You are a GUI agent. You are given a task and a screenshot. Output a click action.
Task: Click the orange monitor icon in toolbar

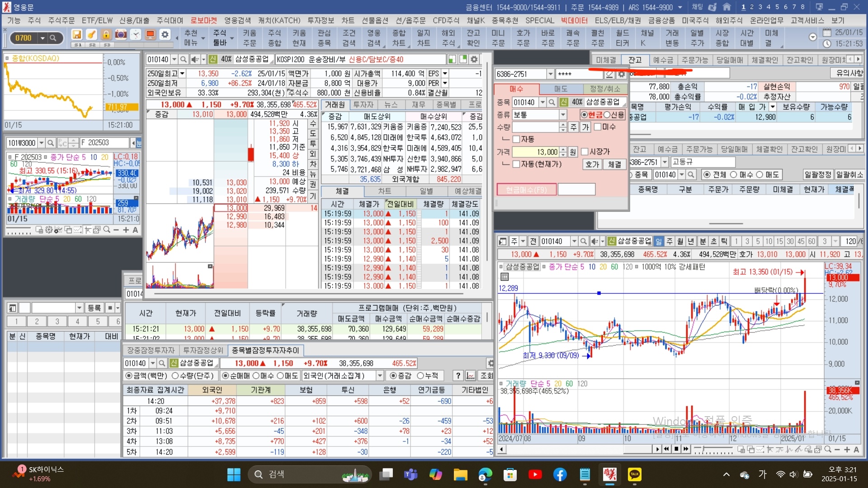[150, 35]
